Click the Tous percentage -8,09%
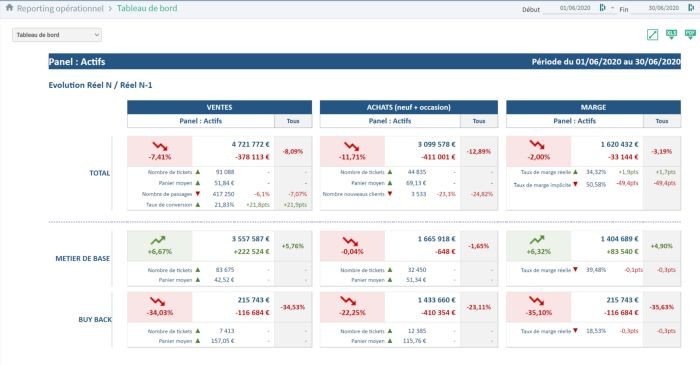The image size is (700, 365). (x=293, y=152)
